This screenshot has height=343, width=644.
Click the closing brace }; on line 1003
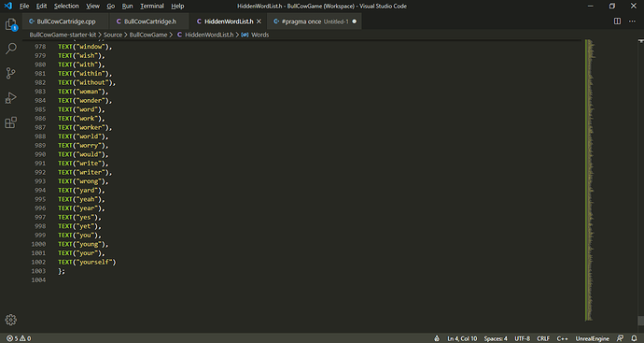pos(62,271)
